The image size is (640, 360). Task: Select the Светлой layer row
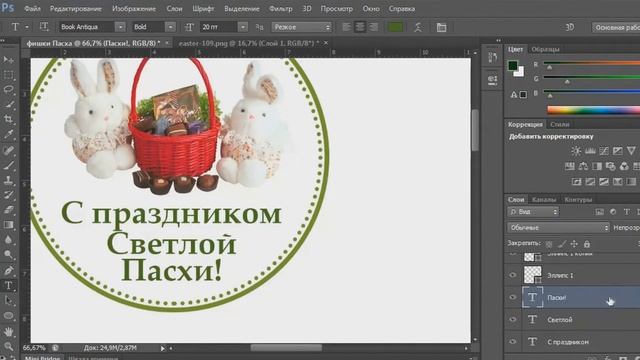click(x=573, y=320)
